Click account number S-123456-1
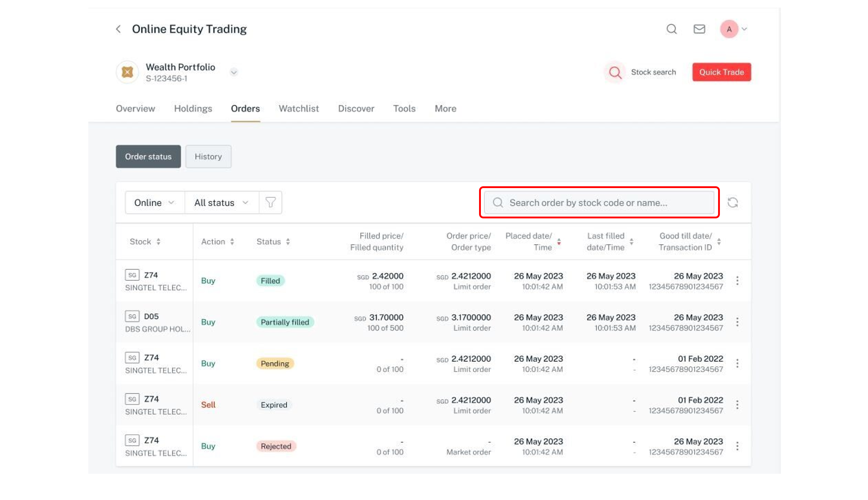 click(x=166, y=79)
